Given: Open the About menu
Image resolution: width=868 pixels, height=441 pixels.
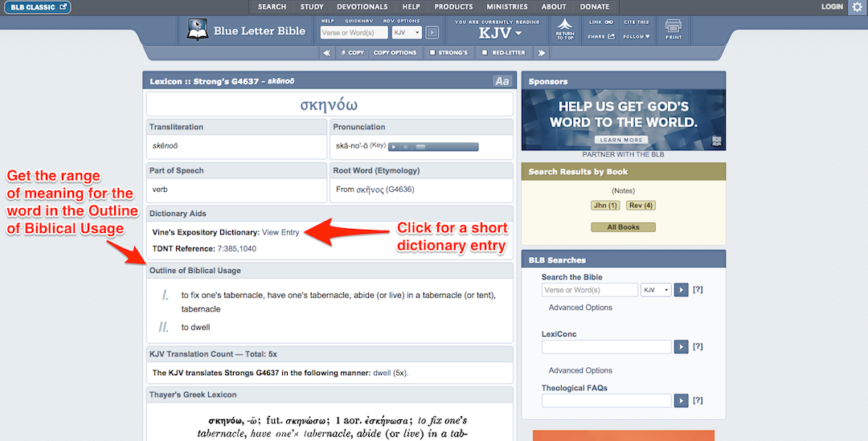Looking at the screenshot, I should [x=554, y=6].
